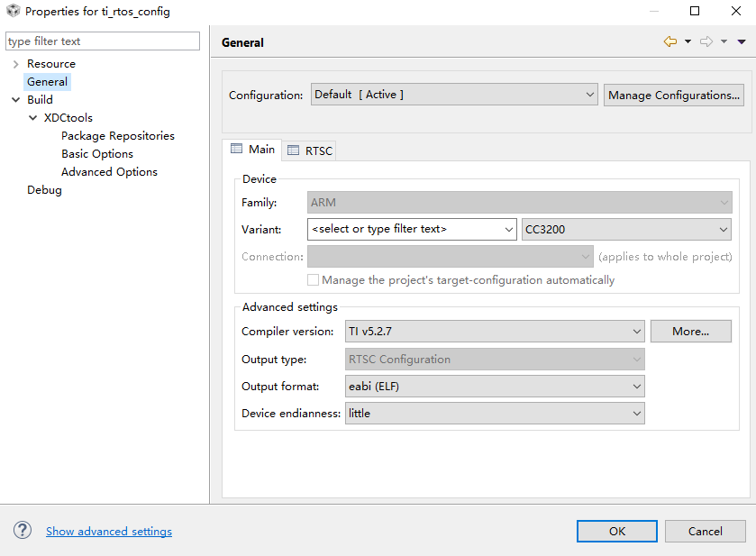The width and height of the screenshot is (756, 556).
Task: Open the Configuration dropdown
Action: coord(454,95)
